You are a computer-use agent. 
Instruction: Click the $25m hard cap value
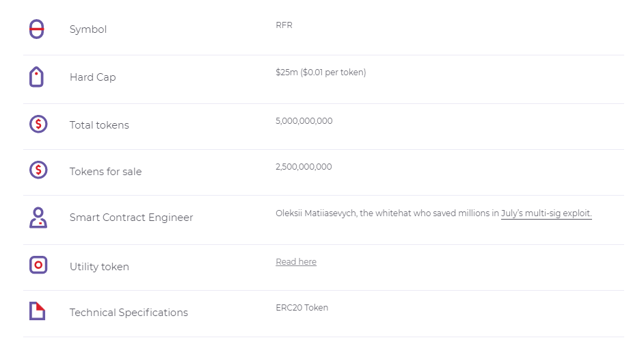tap(321, 73)
